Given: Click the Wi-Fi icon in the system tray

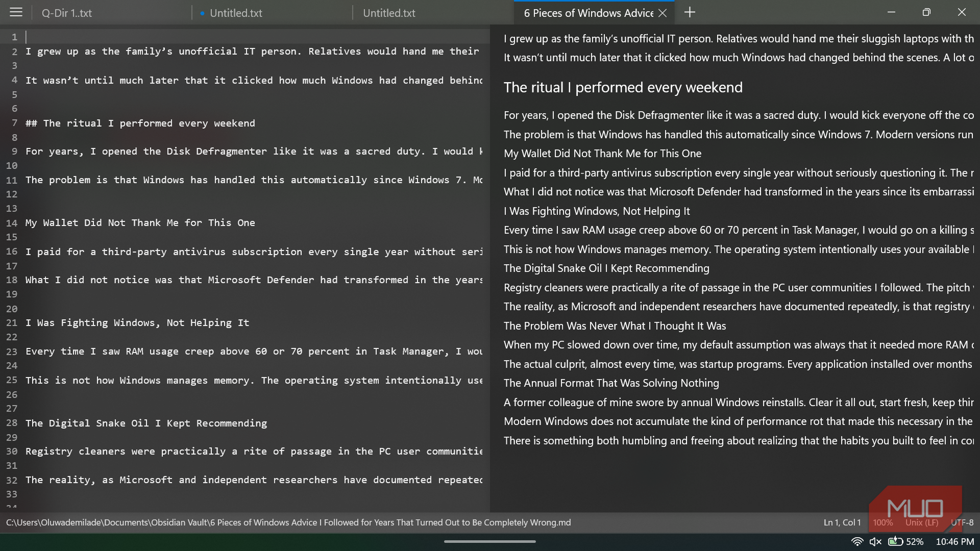Looking at the screenshot, I should pyautogui.click(x=857, y=541).
